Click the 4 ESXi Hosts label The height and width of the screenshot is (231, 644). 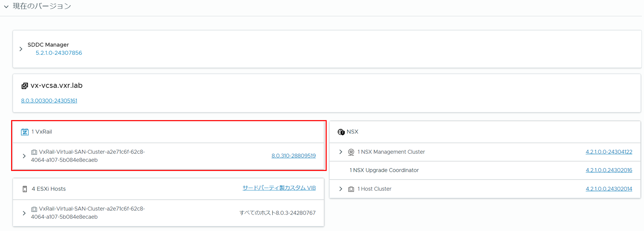[49, 189]
